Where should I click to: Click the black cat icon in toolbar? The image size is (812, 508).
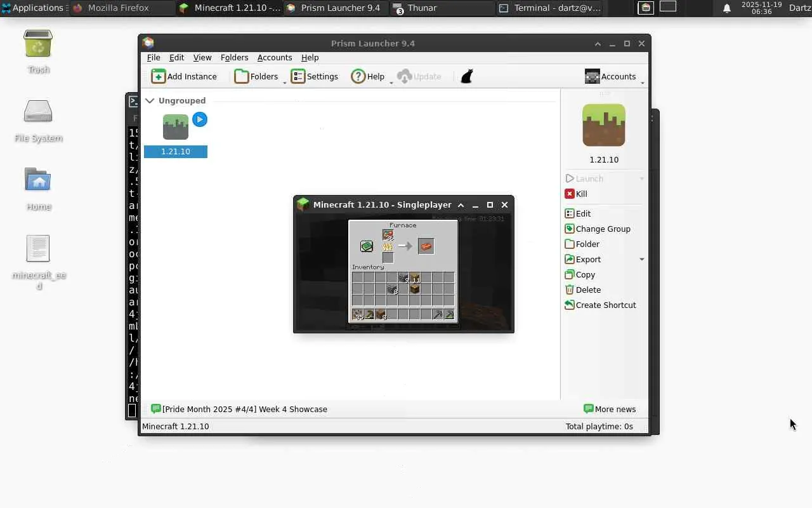click(467, 76)
